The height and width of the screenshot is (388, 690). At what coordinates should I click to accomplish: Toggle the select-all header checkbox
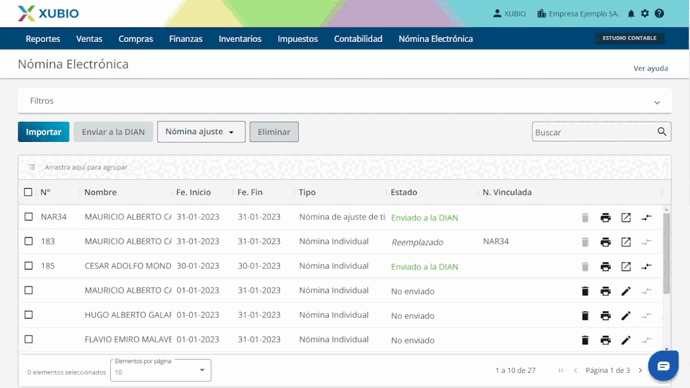click(28, 192)
